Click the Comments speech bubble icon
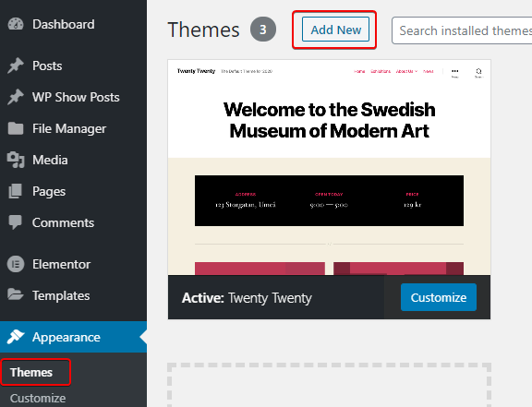Image resolution: width=532 pixels, height=407 pixels. click(16, 222)
